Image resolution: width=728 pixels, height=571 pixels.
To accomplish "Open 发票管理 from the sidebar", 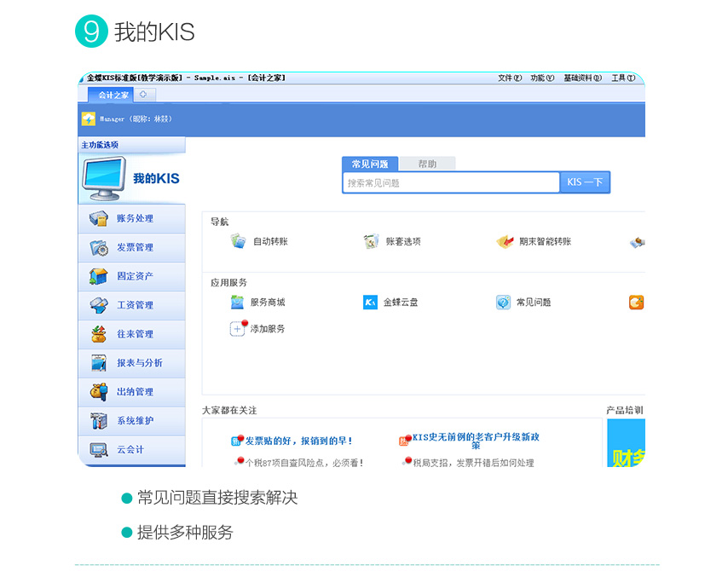I will [99, 248].
